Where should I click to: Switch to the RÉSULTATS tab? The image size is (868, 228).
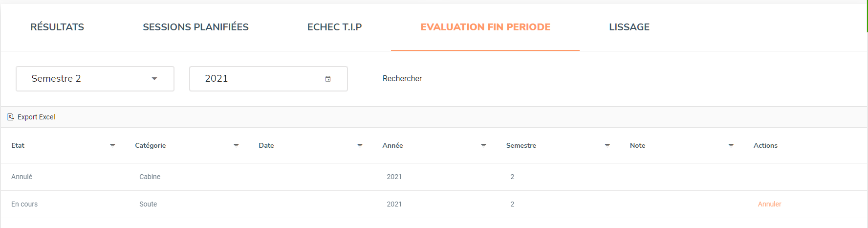pyautogui.click(x=57, y=27)
